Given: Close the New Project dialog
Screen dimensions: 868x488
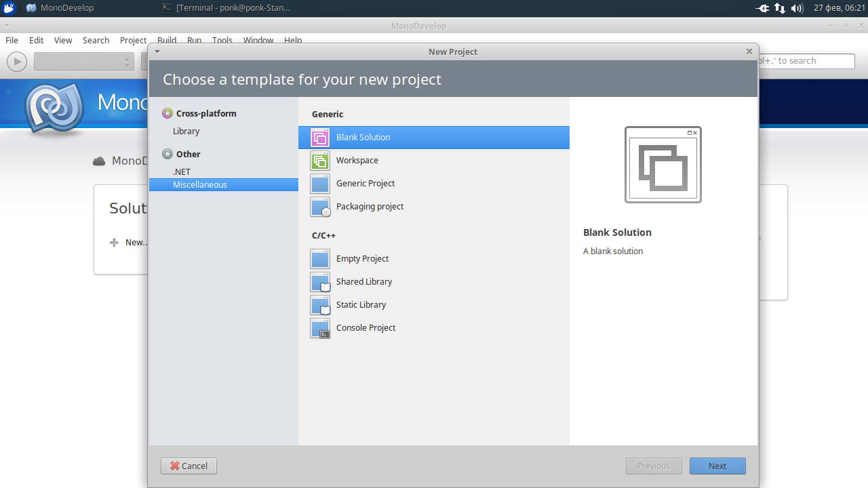Looking at the screenshot, I should 749,52.
